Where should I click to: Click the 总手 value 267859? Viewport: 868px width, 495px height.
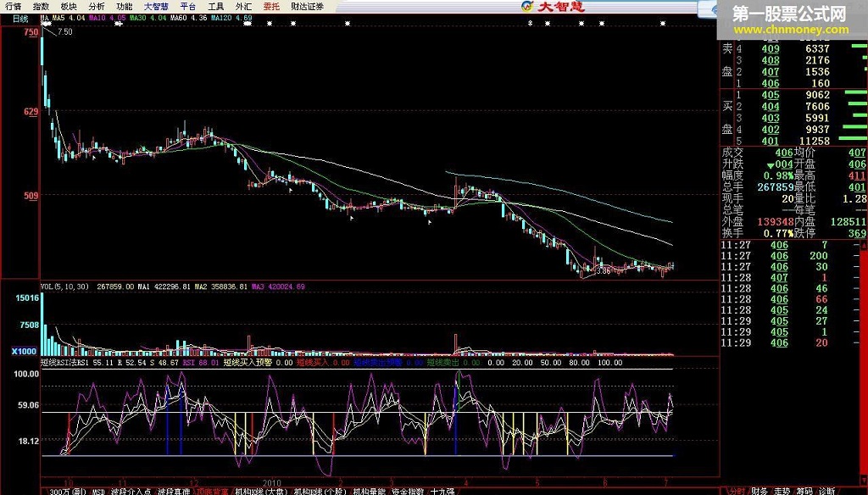[776, 187]
